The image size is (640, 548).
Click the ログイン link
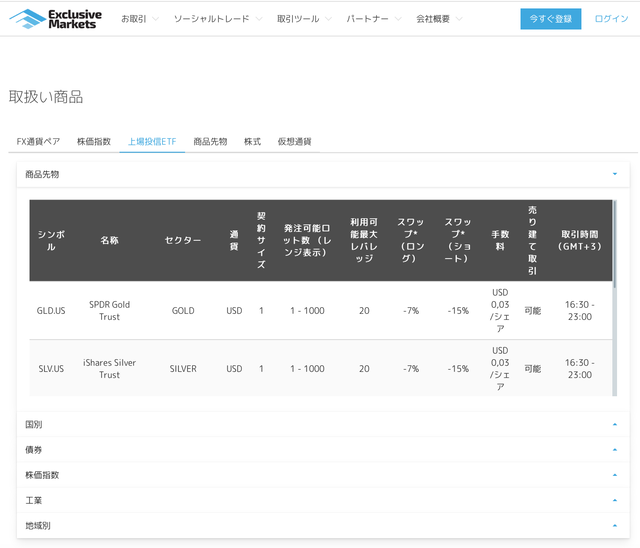pos(611,19)
